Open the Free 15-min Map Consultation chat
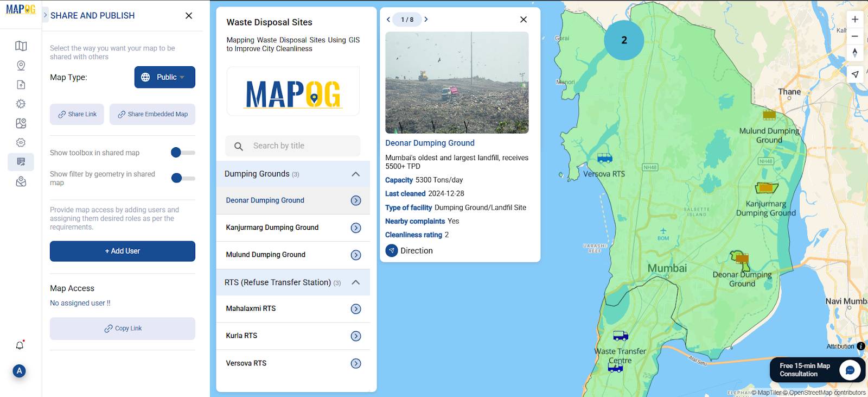The height and width of the screenshot is (397, 868). tap(818, 370)
